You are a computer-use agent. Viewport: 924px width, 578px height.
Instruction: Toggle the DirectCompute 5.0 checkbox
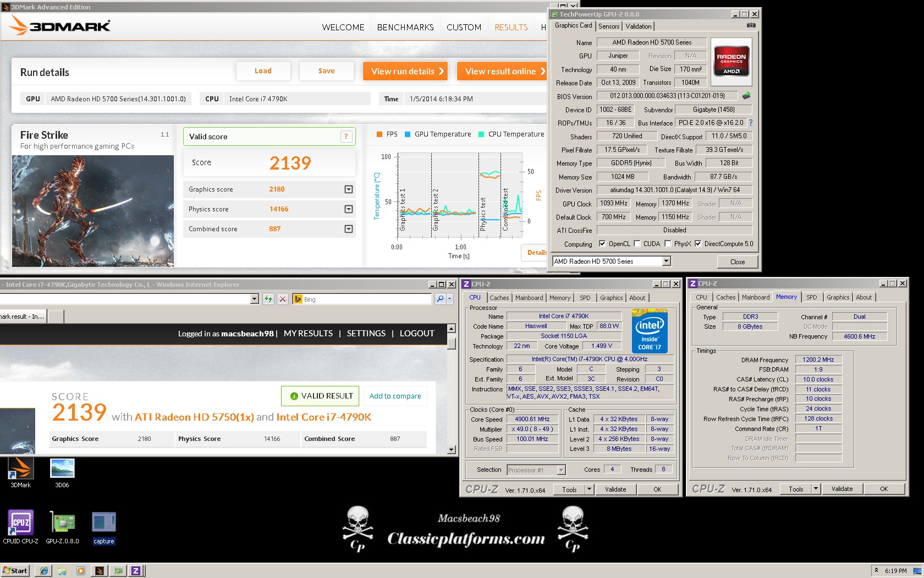698,243
